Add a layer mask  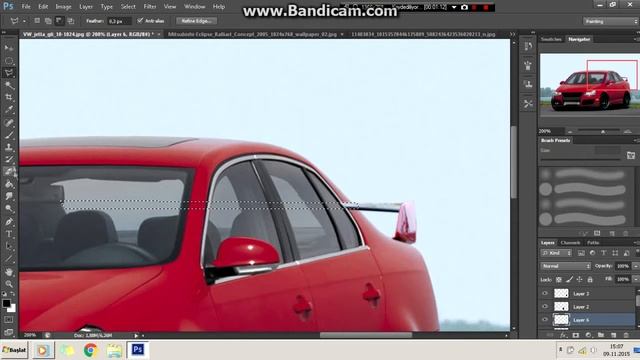576,335
